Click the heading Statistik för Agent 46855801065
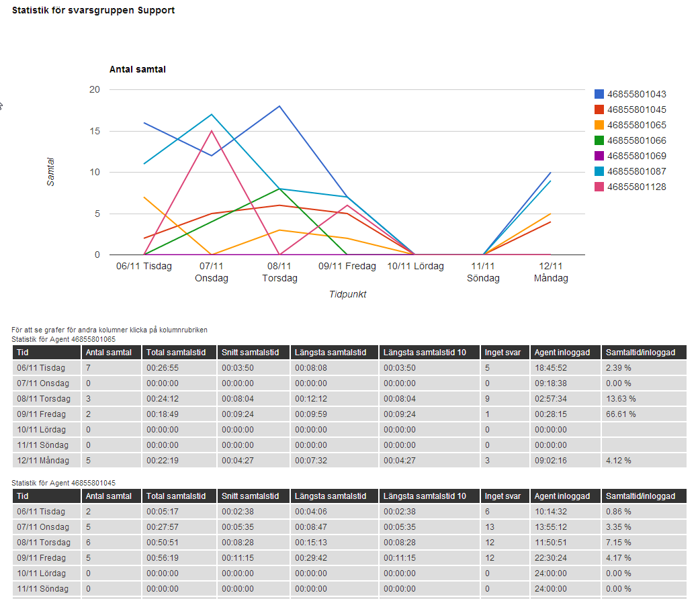This screenshot has height=599, width=700. (x=63, y=339)
